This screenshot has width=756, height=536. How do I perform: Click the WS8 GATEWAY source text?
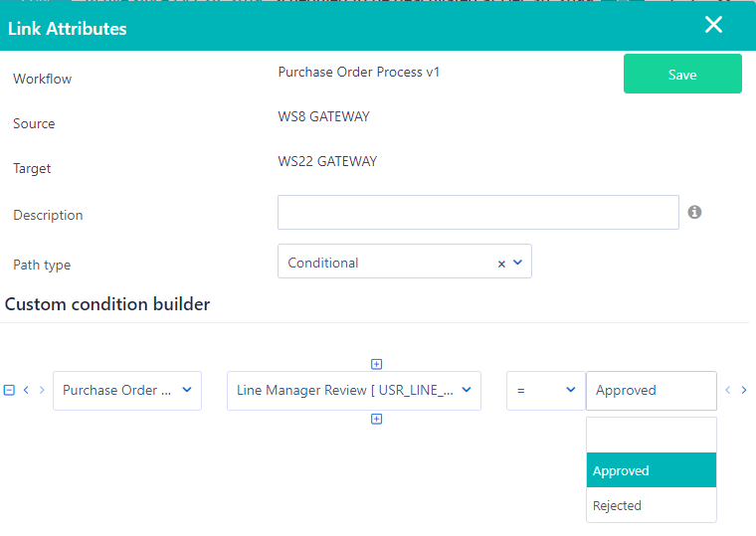(x=323, y=116)
